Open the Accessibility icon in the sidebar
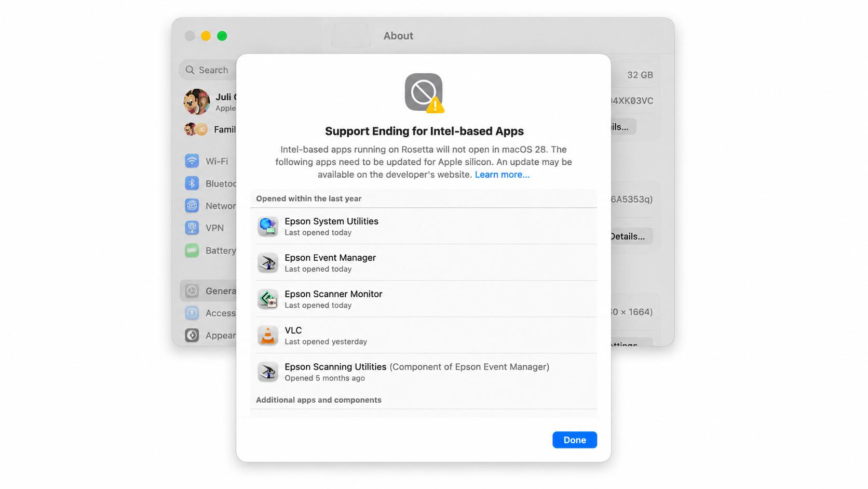The width and height of the screenshot is (868, 489). (192, 313)
